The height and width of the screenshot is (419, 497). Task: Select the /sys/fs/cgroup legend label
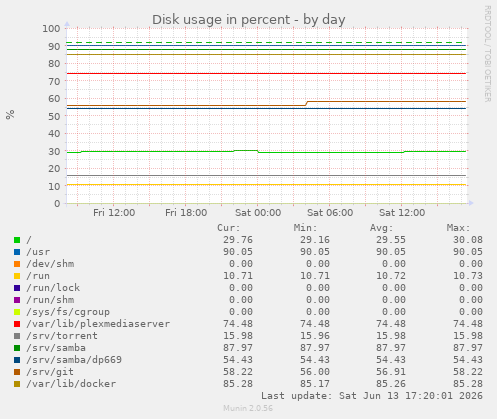68,312
